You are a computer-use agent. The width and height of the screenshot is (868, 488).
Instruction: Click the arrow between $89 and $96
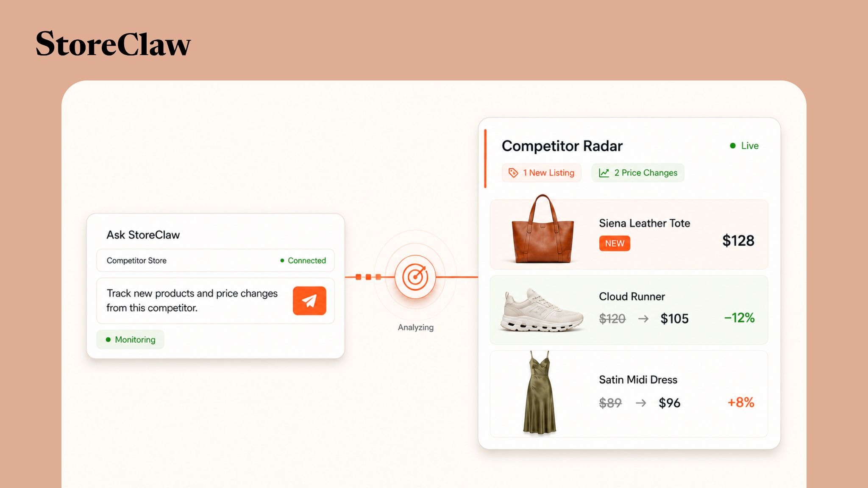(x=641, y=403)
